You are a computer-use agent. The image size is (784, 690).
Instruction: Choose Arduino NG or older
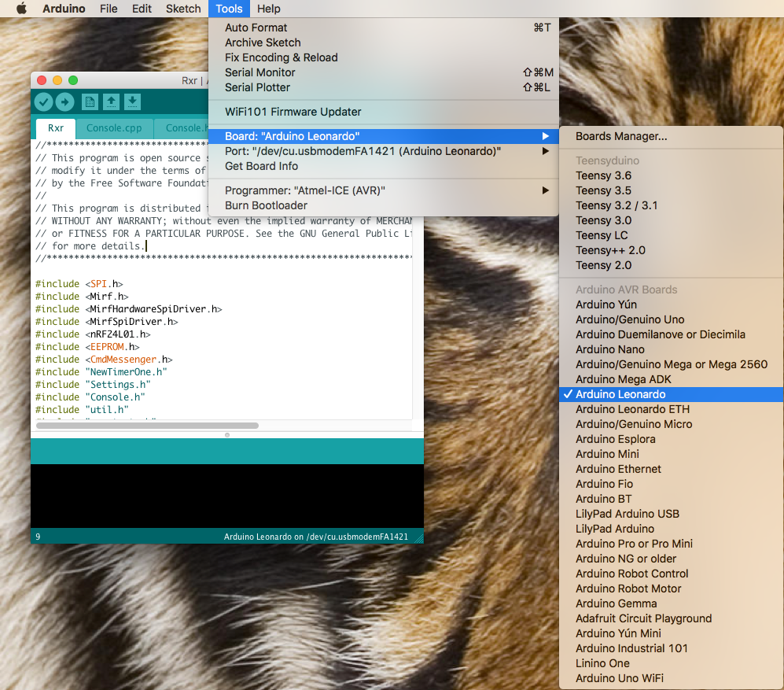(x=672, y=559)
